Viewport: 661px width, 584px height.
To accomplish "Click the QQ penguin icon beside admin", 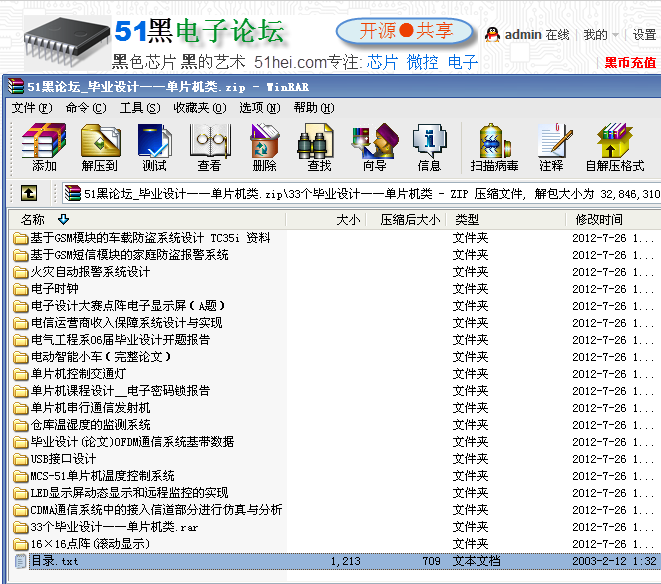I will click(492, 35).
